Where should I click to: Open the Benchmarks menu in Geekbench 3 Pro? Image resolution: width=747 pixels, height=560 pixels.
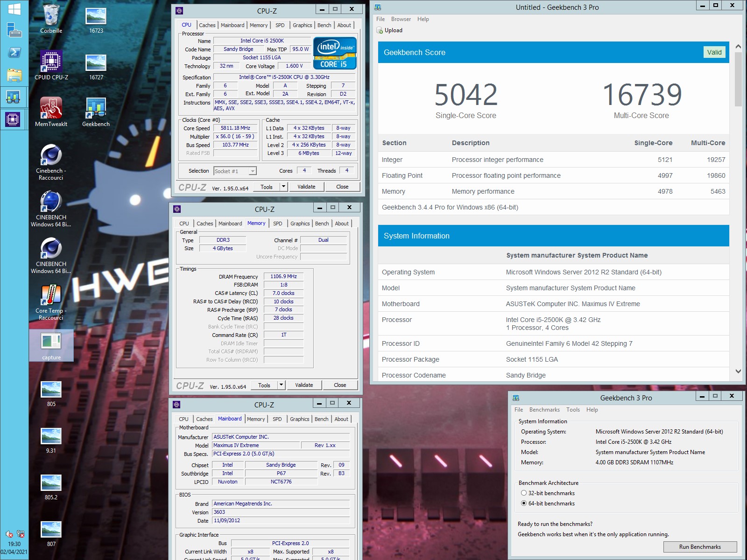[x=544, y=410]
